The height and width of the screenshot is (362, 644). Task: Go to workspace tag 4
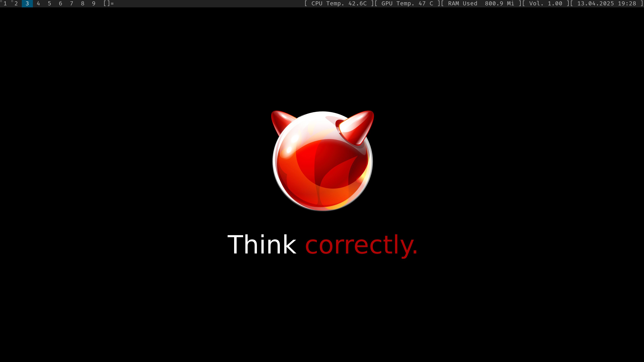(38, 4)
